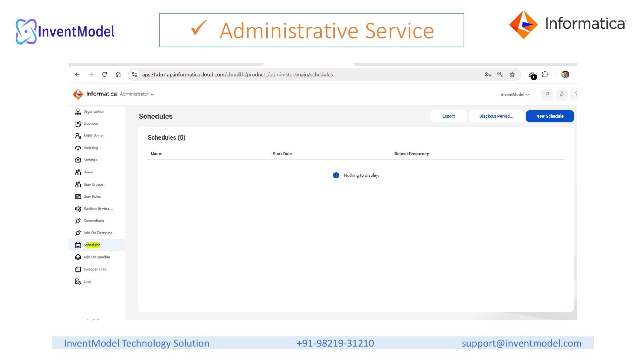Click the Users sidebar icon
Screen dimensions: 644x362
[78, 172]
